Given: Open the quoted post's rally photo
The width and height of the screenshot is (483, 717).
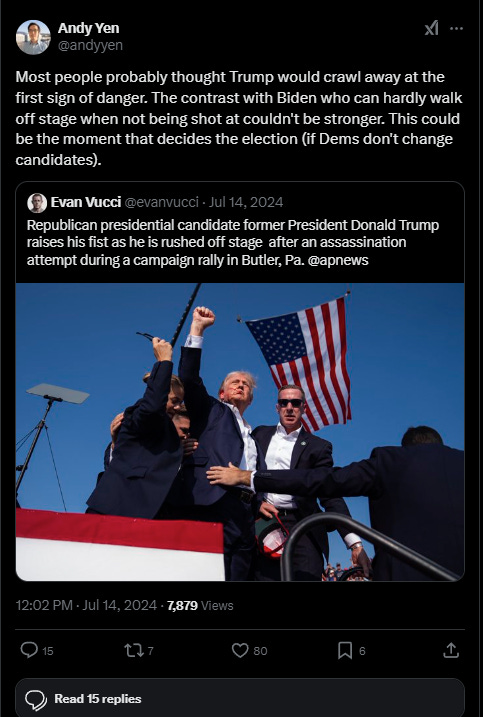Looking at the screenshot, I should (x=240, y=432).
